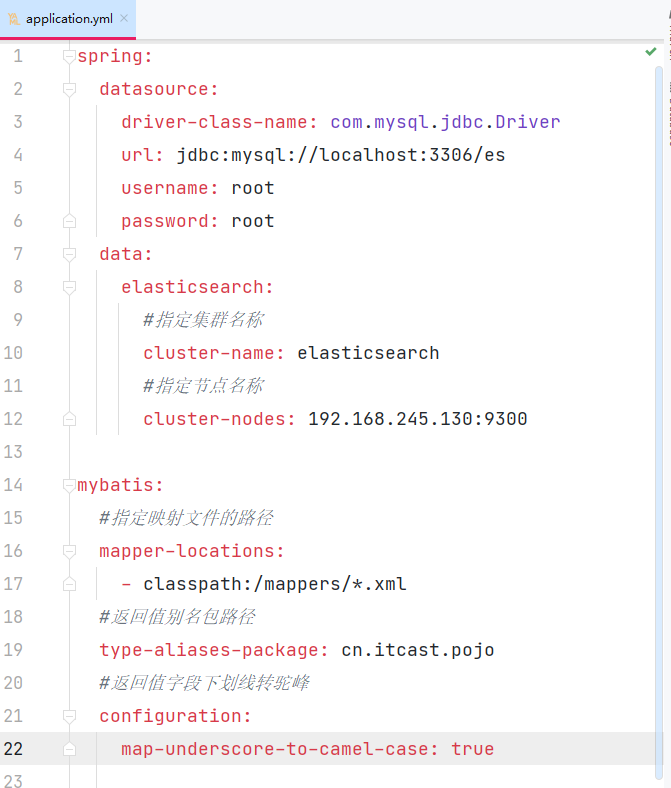Screen dimensions: 671x788
Task: Collapse the spring: block fold marker
Action: [x=69, y=56]
